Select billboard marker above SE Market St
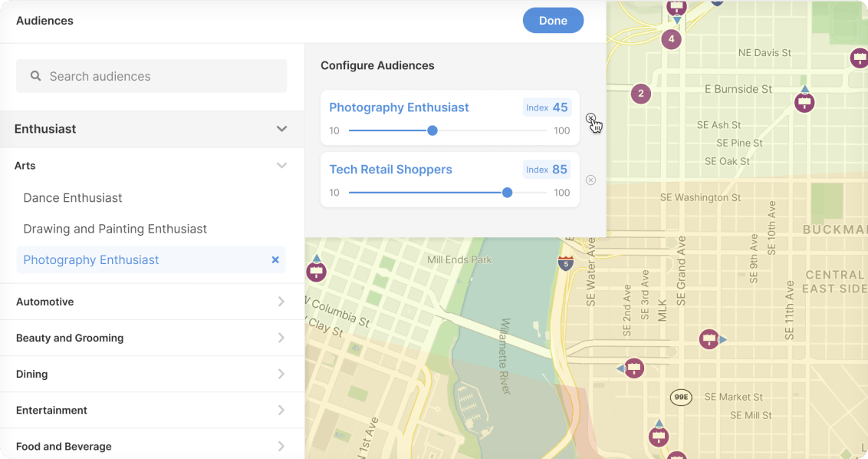 click(633, 368)
